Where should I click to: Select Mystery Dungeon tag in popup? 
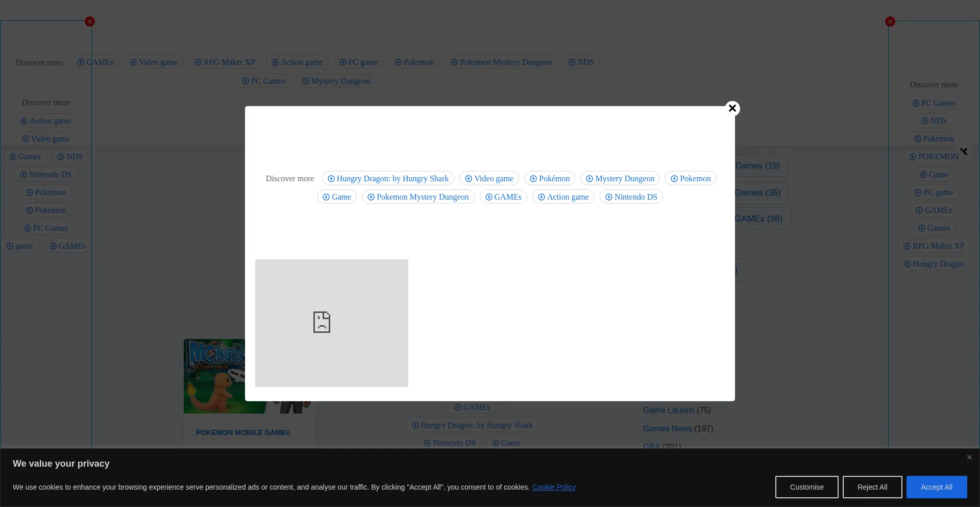pos(620,179)
